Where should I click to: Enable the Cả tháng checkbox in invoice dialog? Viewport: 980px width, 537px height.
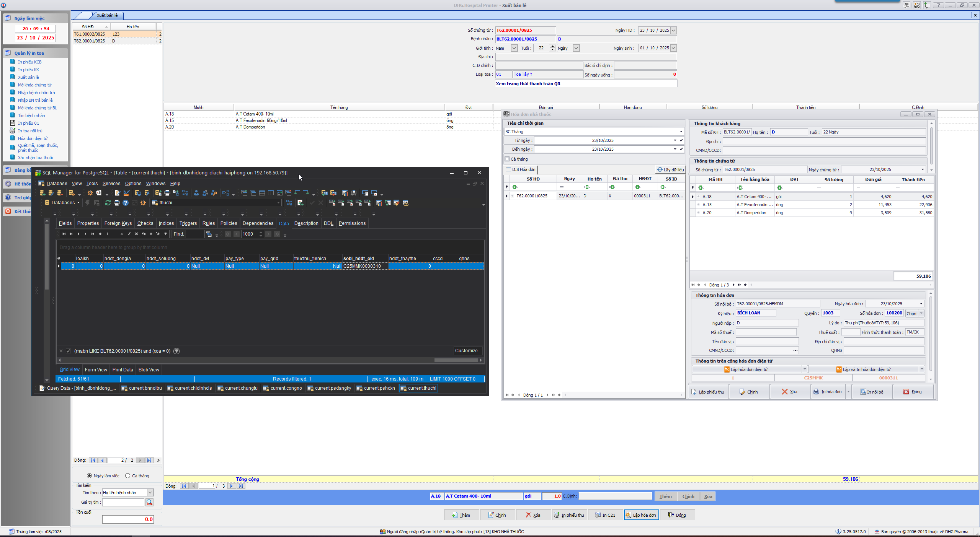pyautogui.click(x=507, y=159)
